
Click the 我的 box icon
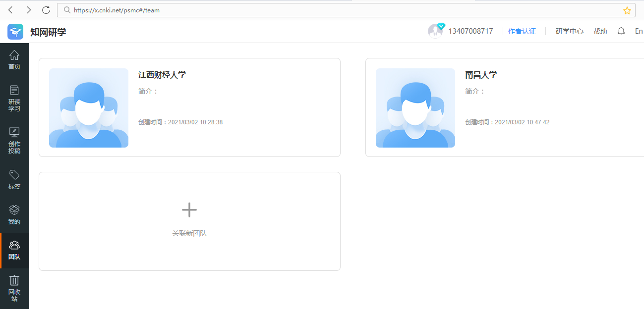pyautogui.click(x=14, y=210)
